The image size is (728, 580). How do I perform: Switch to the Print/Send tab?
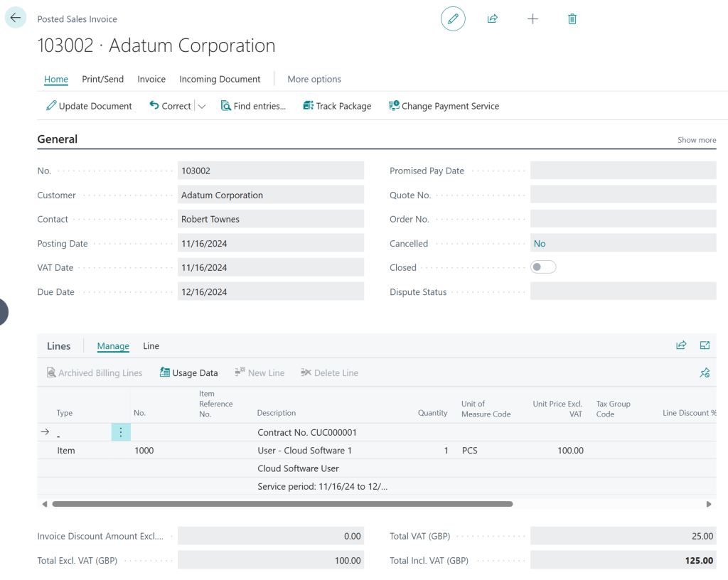pyautogui.click(x=102, y=79)
